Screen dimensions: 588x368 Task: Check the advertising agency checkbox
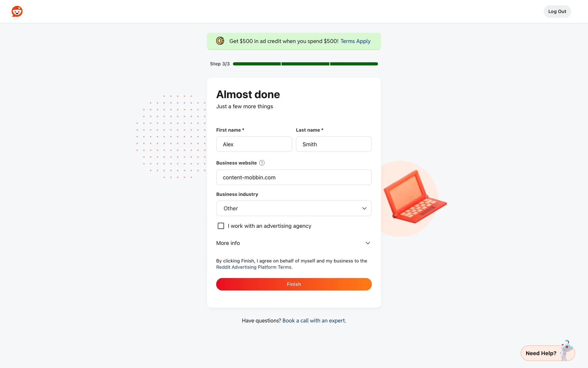(x=221, y=226)
